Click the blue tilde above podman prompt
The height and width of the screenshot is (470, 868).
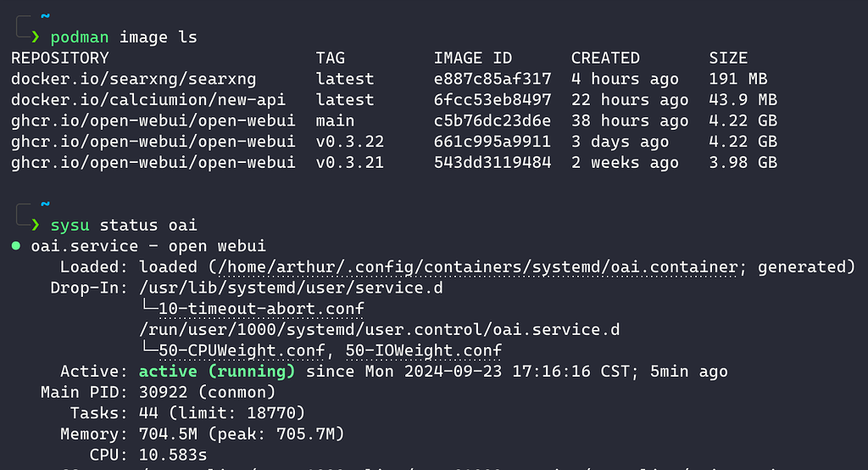point(46,16)
